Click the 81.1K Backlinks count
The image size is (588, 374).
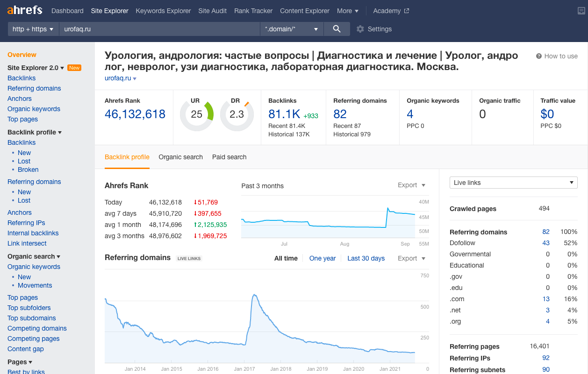(284, 114)
